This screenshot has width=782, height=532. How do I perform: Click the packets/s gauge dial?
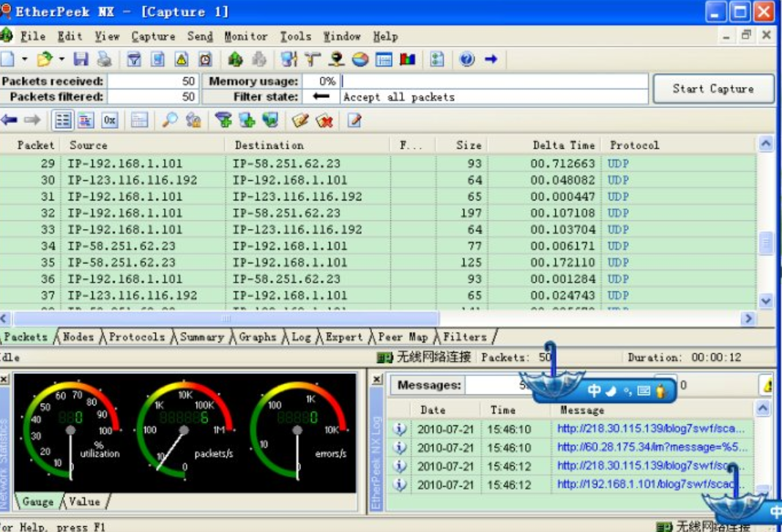[x=184, y=431]
